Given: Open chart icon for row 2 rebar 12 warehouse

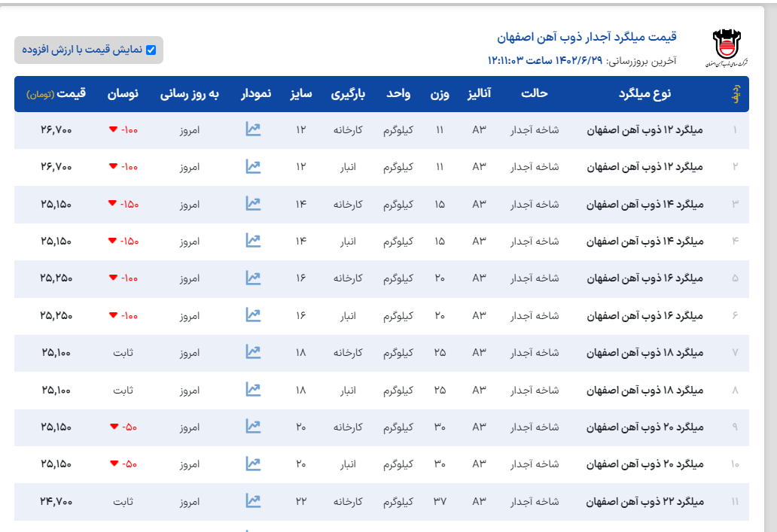Looking at the screenshot, I should click(x=253, y=166).
